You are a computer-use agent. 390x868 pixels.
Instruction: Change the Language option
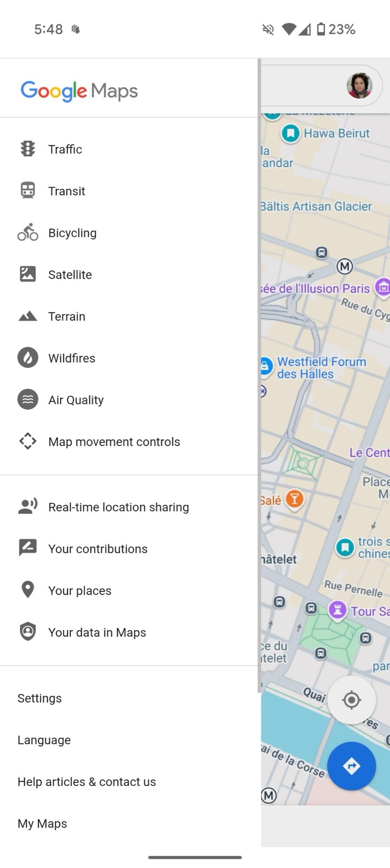[x=44, y=740]
